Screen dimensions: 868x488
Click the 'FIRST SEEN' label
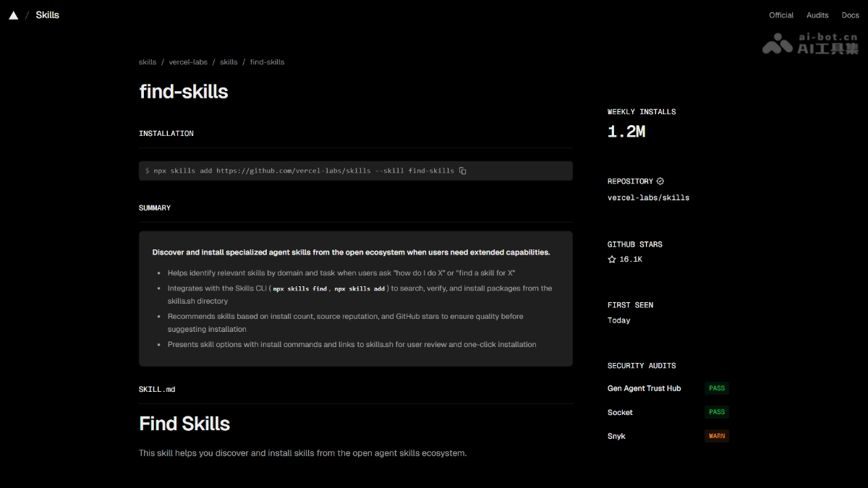click(x=630, y=305)
